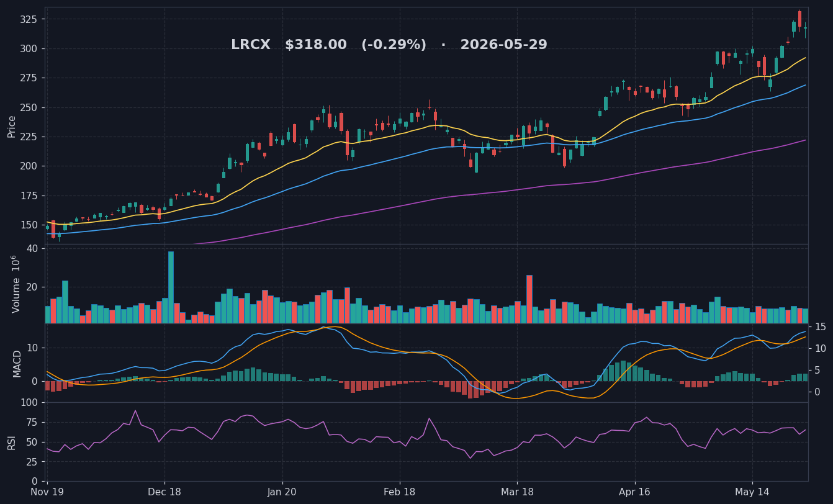Click the May 14 date tick label
Image resolution: width=833 pixels, height=504 pixels.
(752, 491)
